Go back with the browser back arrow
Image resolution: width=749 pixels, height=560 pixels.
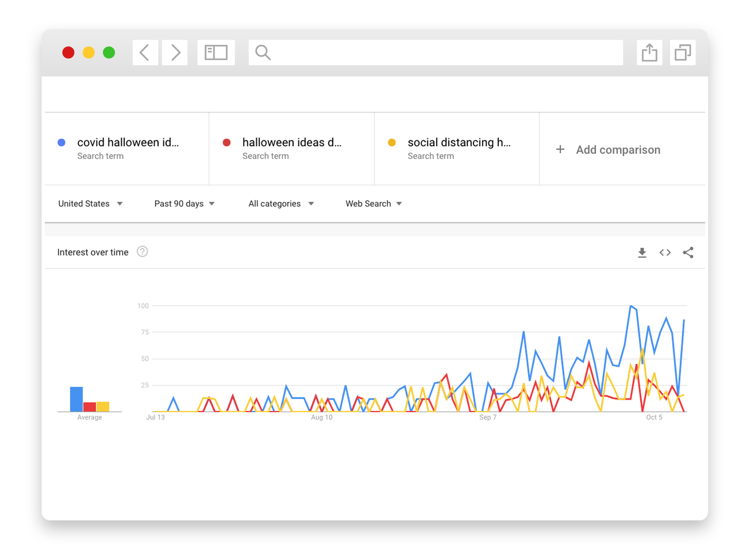(145, 52)
